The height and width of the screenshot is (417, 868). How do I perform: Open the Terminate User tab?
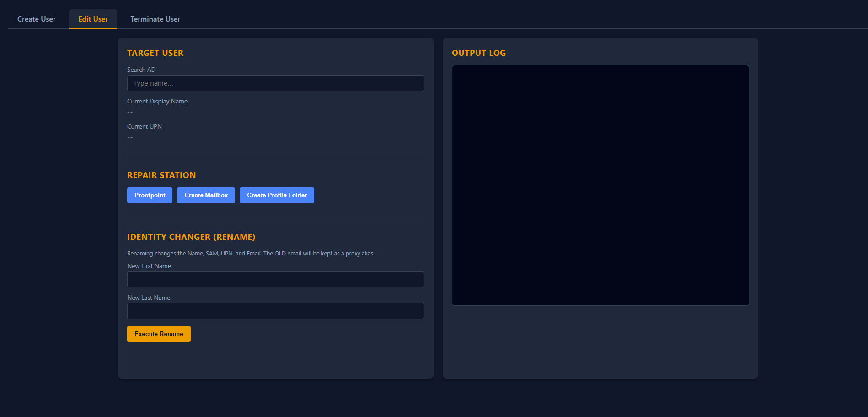[x=155, y=19]
